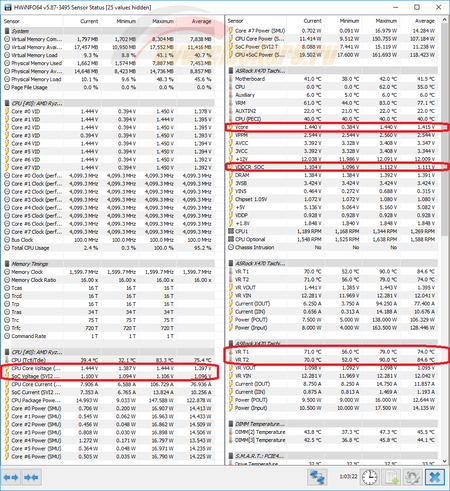Click the lightning icon of the Vcore row
The width and height of the screenshot is (450, 491).
pos(231,127)
